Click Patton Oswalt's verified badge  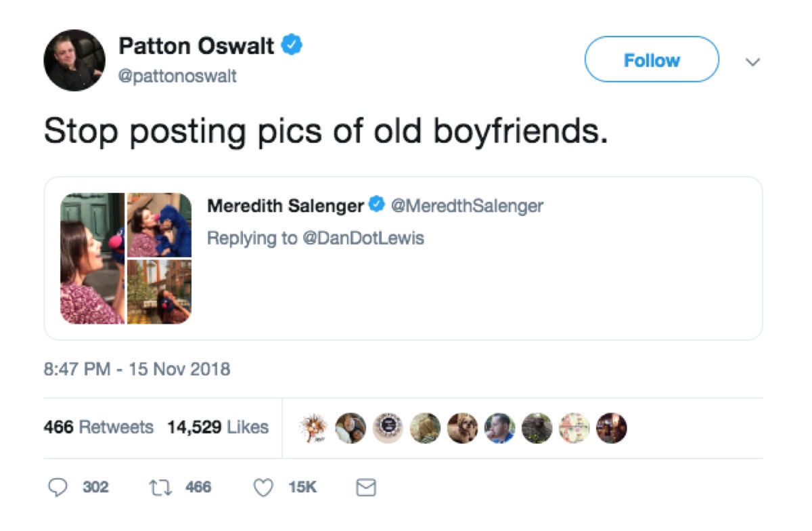point(292,43)
